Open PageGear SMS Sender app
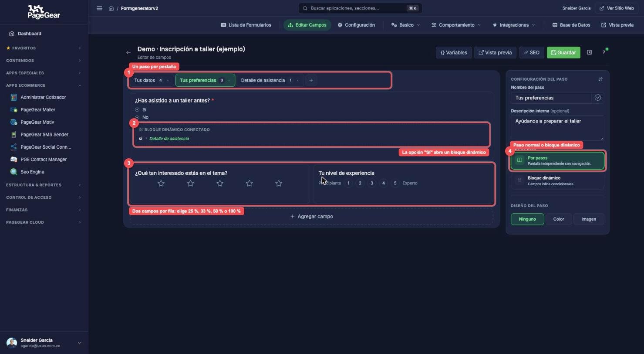Viewport: 644px width, 354px height. [x=44, y=135]
